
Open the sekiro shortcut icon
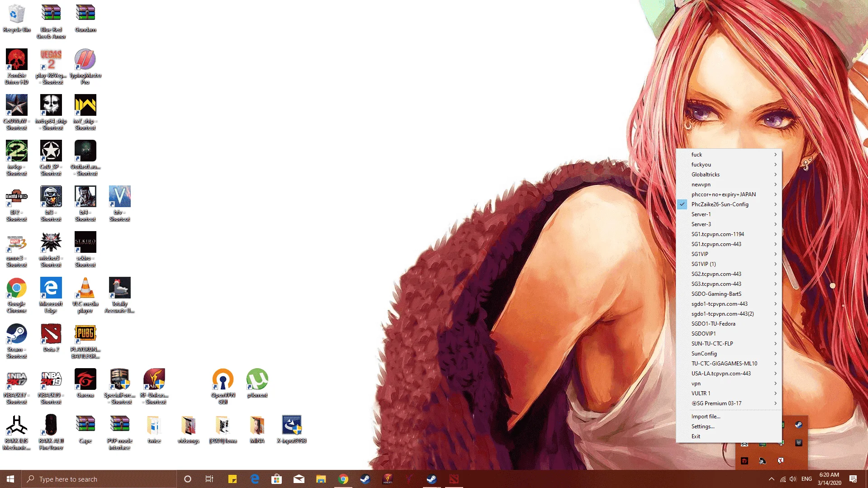click(x=85, y=249)
